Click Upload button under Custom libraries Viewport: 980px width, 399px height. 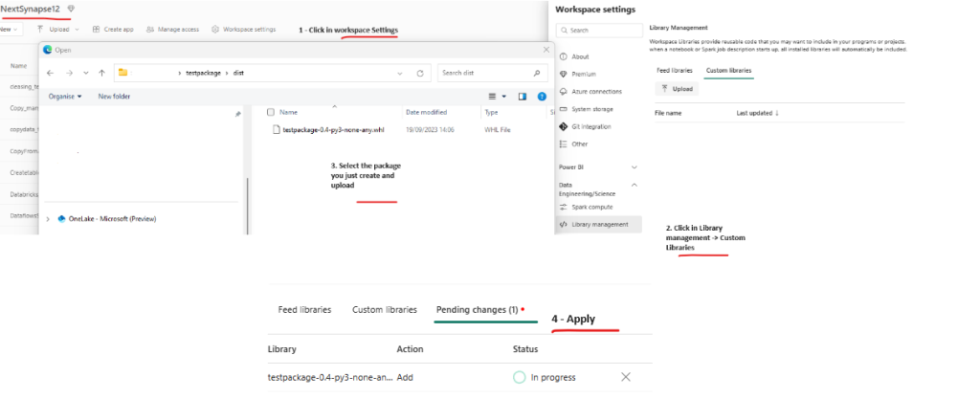tap(677, 89)
